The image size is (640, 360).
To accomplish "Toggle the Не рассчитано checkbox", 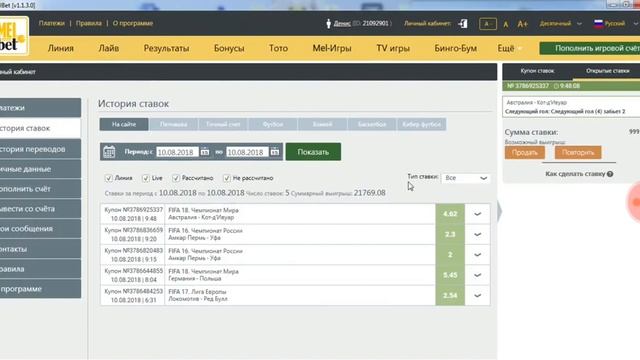I will (227, 178).
